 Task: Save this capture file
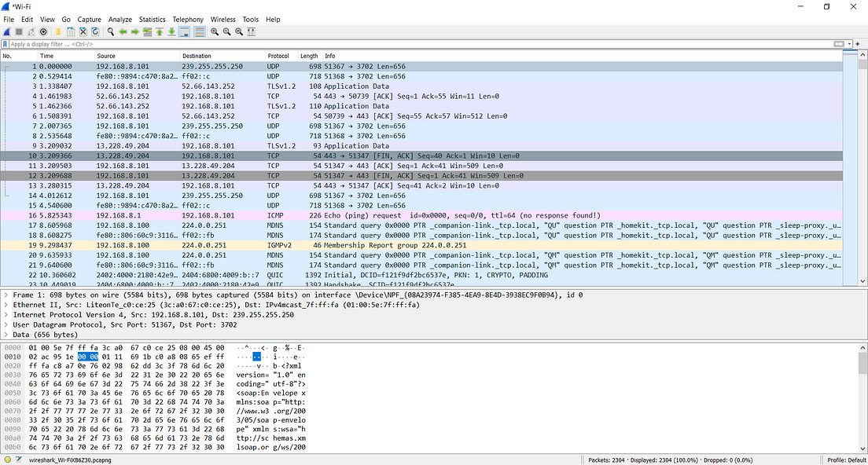(70, 32)
